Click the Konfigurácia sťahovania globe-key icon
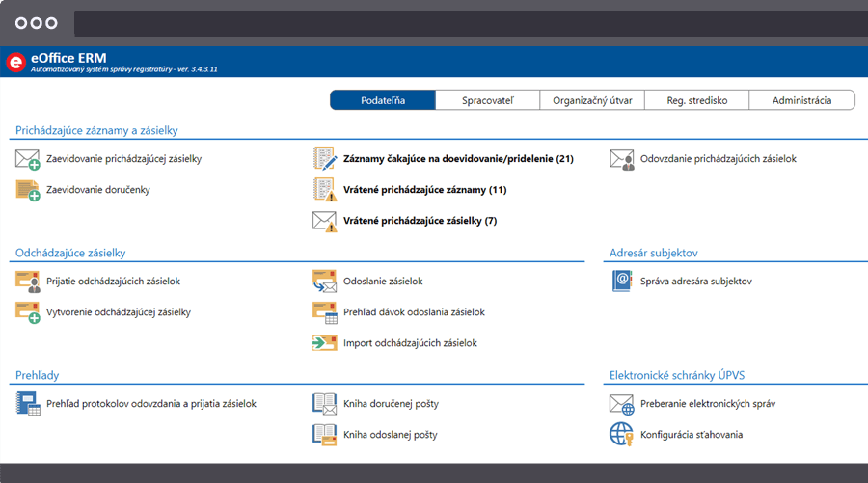 coord(621,434)
